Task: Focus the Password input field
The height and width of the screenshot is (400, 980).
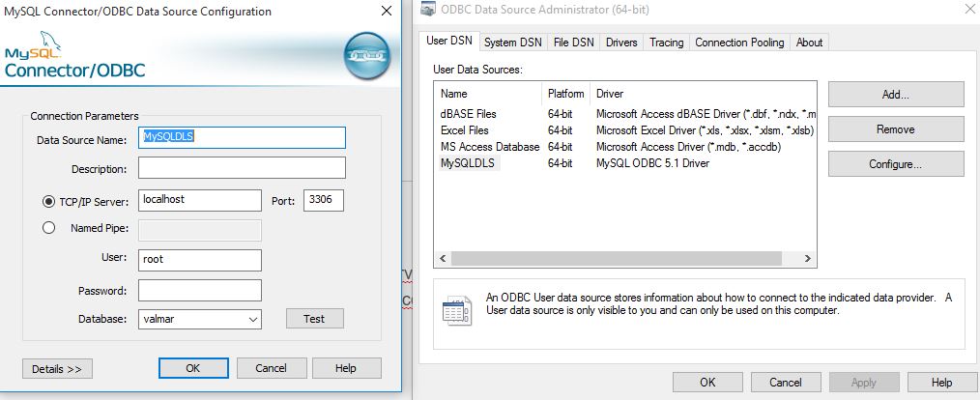Action: point(200,291)
